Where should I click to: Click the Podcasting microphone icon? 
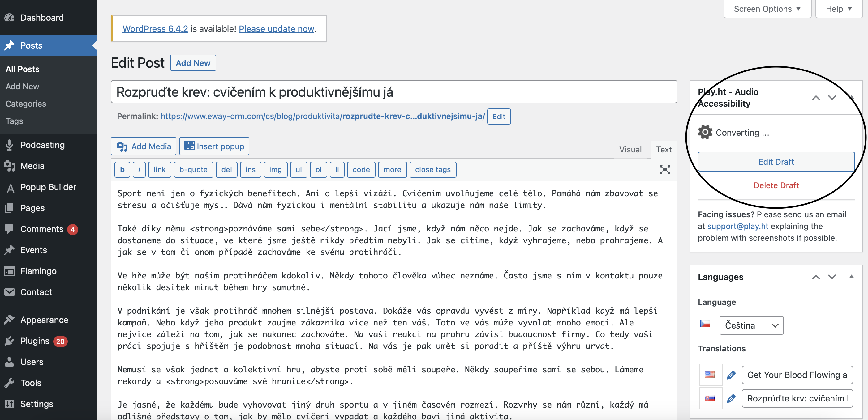pos(9,145)
